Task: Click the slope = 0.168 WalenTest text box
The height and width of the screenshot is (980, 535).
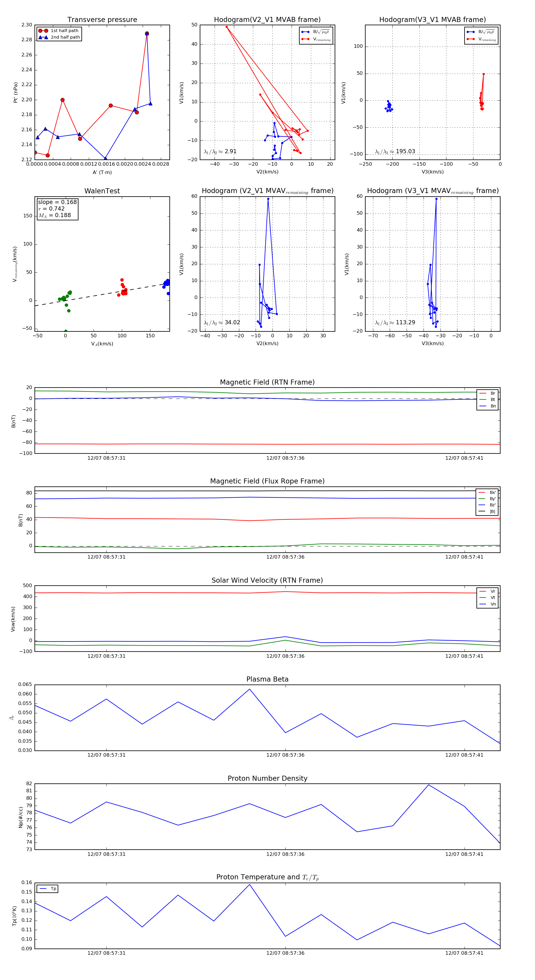Action: pyautogui.click(x=57, y=208)
